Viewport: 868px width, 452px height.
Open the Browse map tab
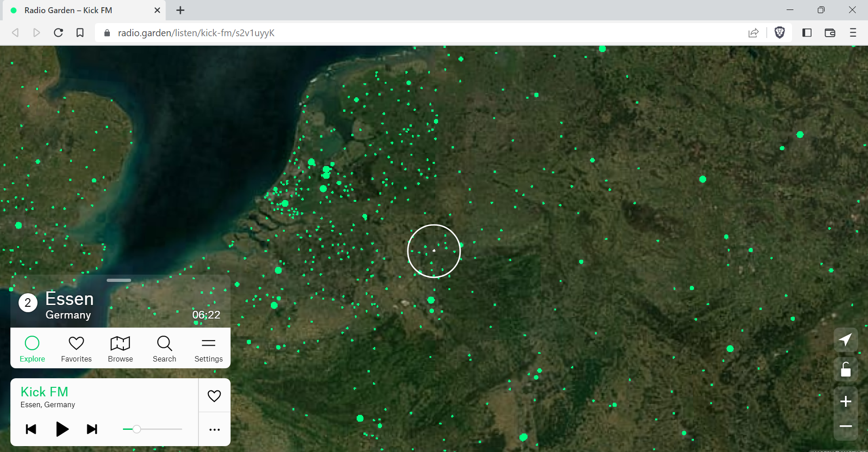[x=120, y=349]
